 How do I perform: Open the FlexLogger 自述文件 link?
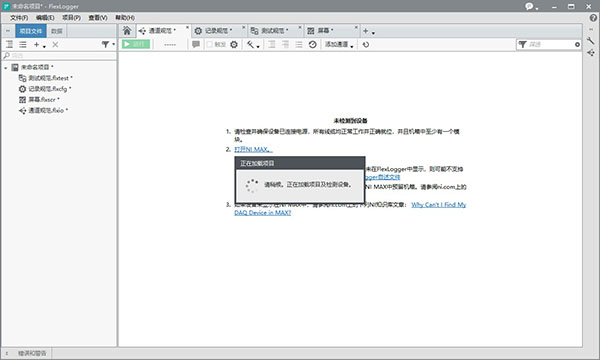point(382,177)
